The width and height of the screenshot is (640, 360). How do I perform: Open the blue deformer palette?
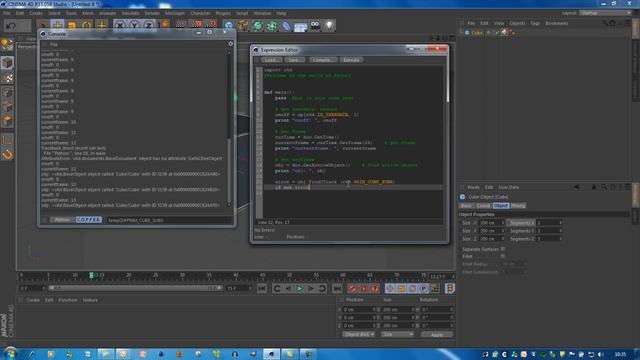[x=287, y=26]
